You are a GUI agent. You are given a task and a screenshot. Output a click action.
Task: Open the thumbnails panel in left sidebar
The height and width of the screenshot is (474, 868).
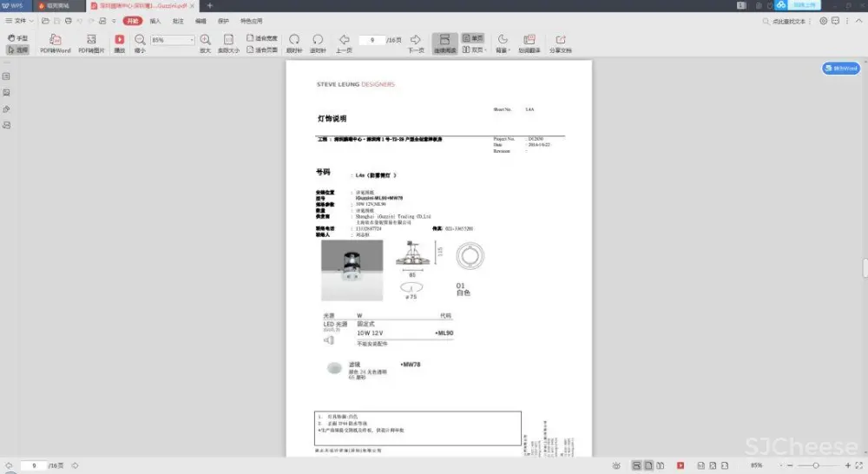pos(7,76)
